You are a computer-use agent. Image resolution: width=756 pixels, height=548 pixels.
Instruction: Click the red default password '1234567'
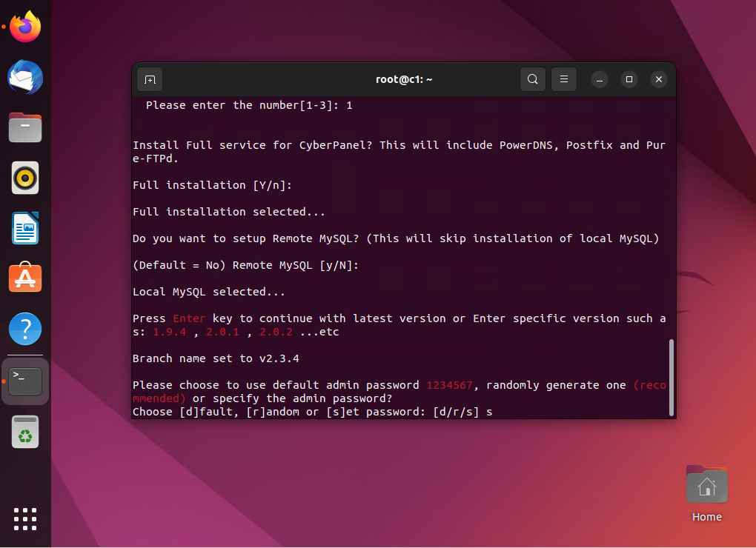(449, 385)
